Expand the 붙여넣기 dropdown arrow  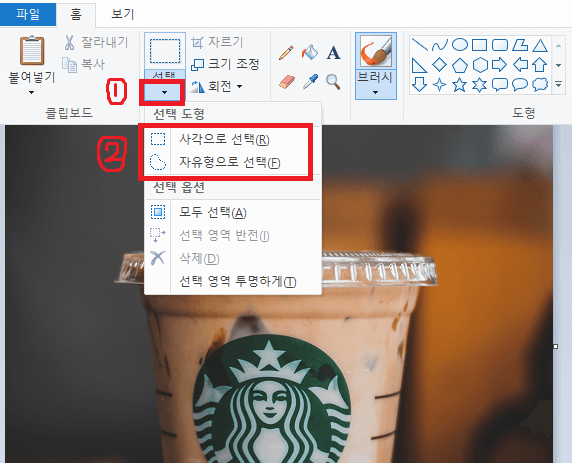coord(32,93)
